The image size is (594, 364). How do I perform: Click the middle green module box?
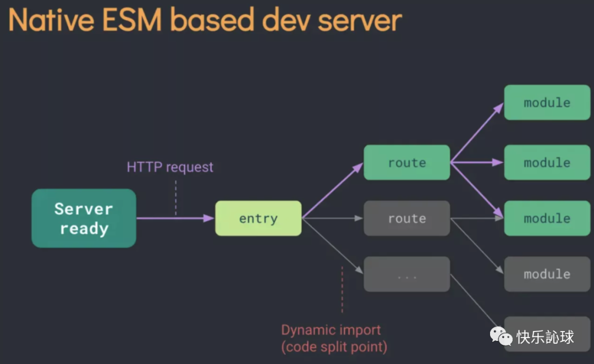coord(547,163)
